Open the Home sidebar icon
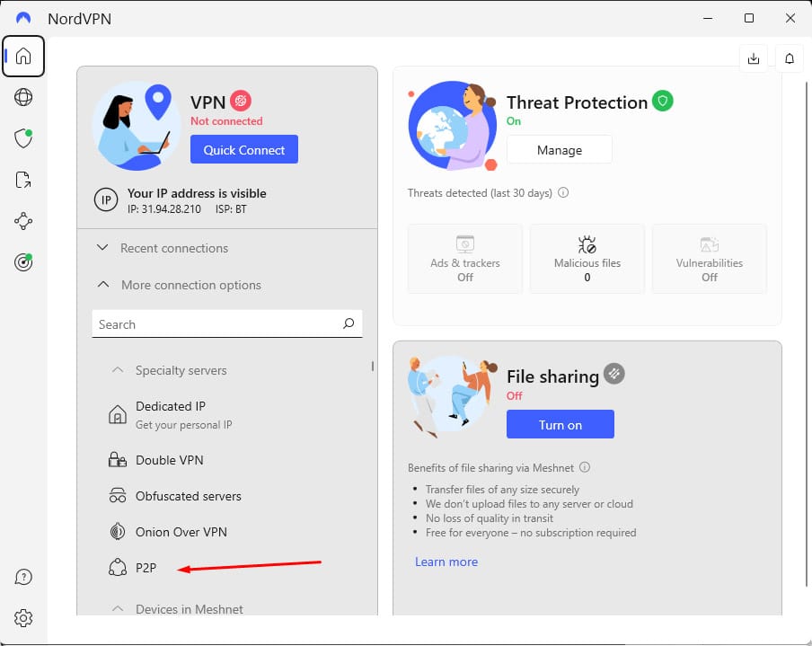Viewport: 812px width, 646px height. pyautogui.click(x=23, y=56)
